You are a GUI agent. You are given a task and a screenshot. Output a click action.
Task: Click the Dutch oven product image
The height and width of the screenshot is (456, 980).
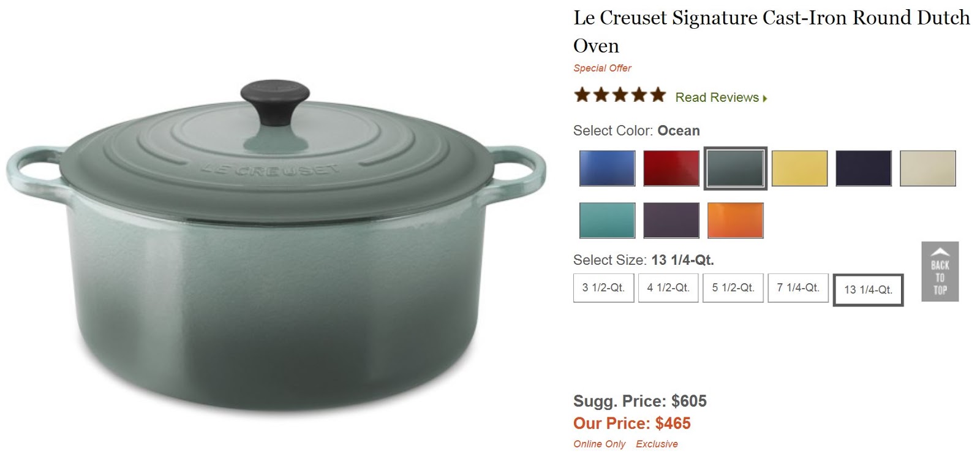click(x=276, y=245)
